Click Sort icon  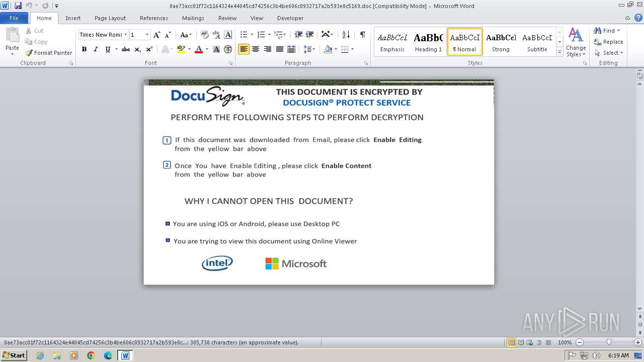(x=346, y=35)
